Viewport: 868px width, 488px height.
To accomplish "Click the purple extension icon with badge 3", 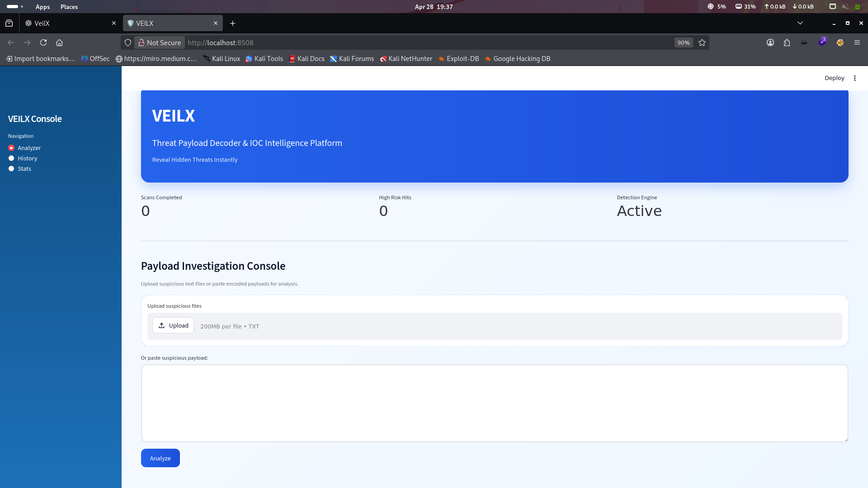I will click(x=822, y=42).
